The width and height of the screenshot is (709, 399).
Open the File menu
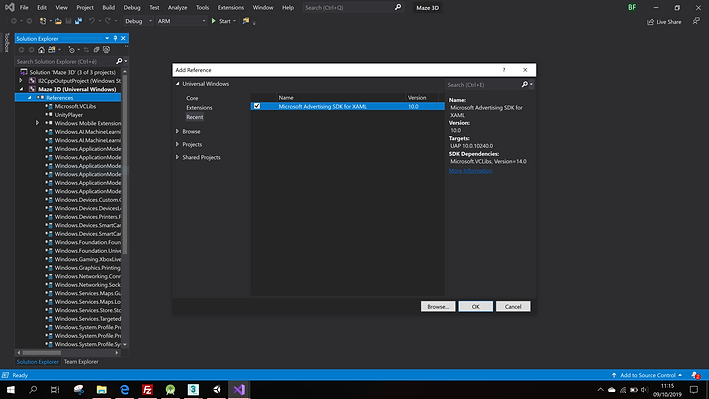coord(24,8)
